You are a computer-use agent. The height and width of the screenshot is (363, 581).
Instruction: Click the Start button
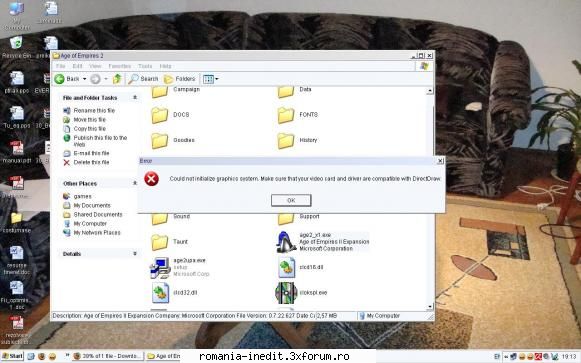[13, 356]
